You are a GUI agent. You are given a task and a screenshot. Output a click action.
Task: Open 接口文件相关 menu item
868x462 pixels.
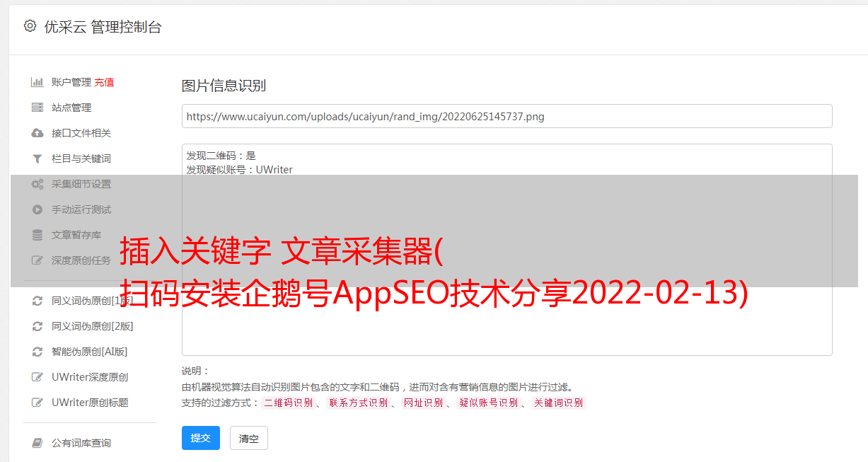pyautogui.click(x=81, y=133)
